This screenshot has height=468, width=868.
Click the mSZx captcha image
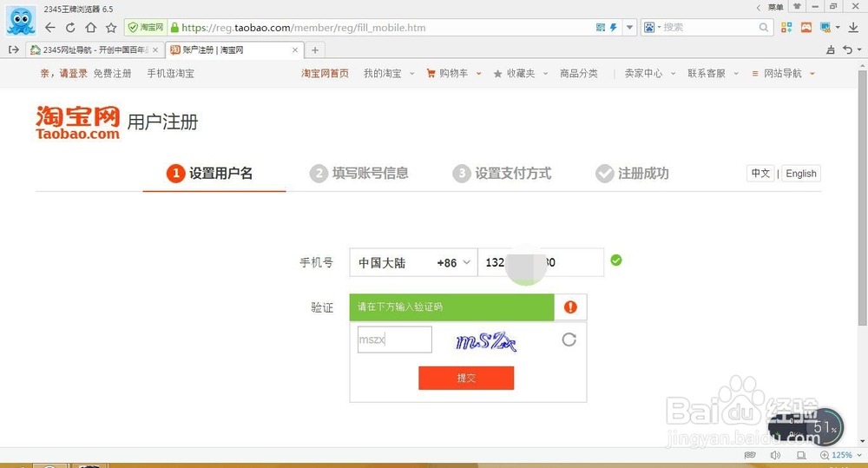[x=486, y=340]
